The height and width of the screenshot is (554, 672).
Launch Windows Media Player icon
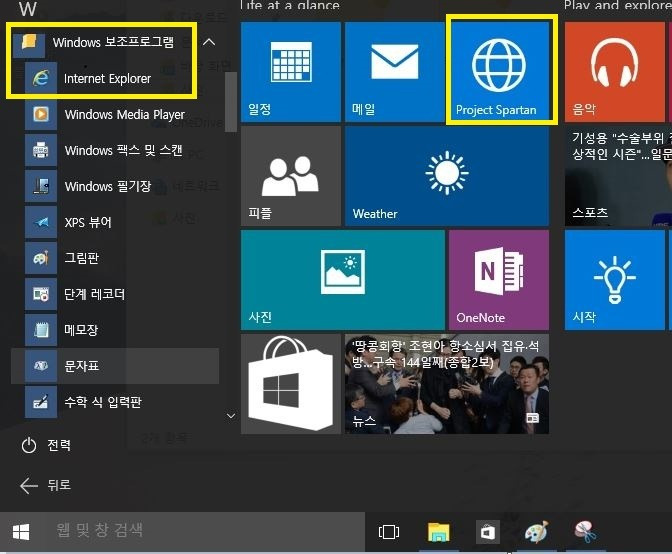[x=41, y=114]
